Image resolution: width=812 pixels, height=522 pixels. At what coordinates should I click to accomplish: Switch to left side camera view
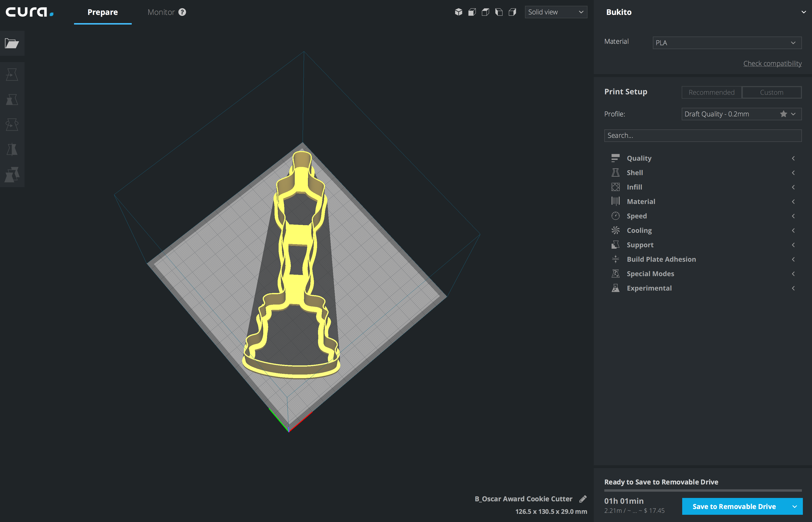pyautogui.click(x=499, y=12)
